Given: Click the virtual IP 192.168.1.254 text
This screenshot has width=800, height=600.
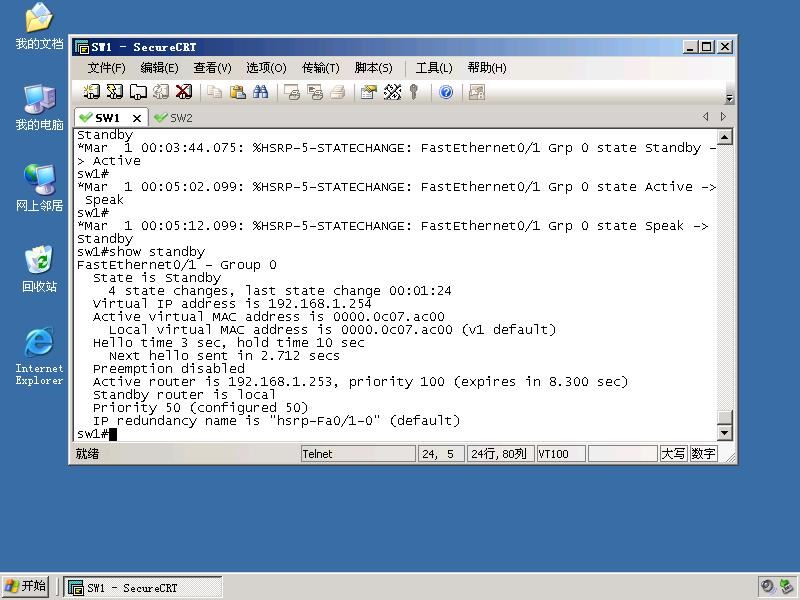Looking at the screenshot, I should (319, 304).
